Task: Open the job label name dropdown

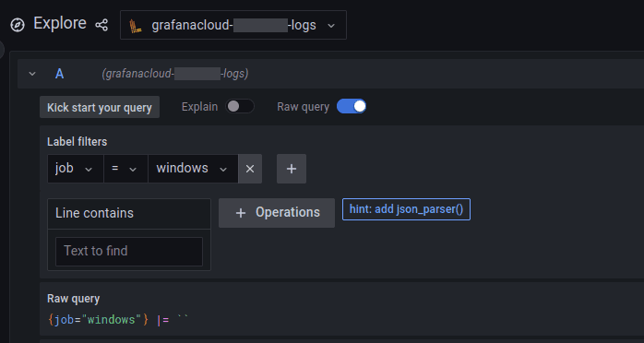Action: [76, 169]
